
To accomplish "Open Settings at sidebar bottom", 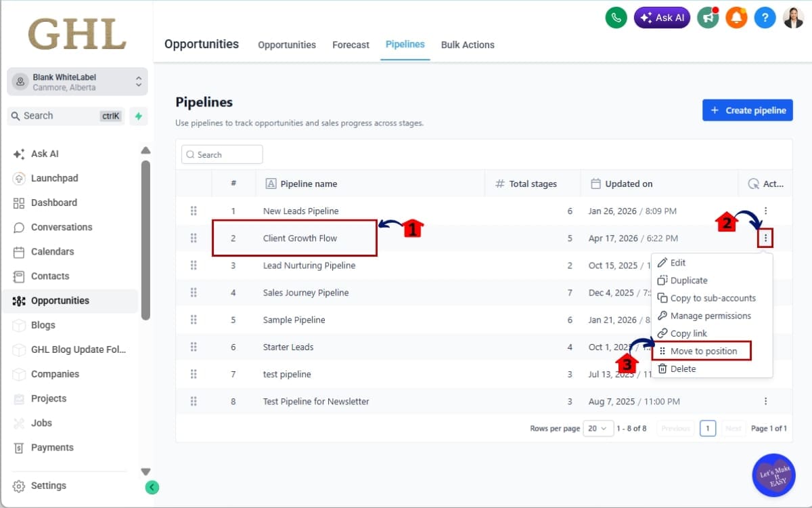I will (49, 486).
